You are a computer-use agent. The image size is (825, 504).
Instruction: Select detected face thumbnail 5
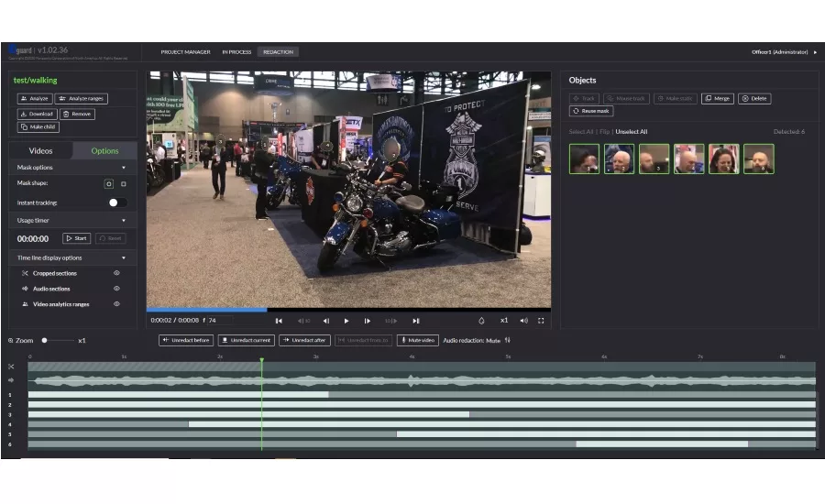pyautogui.click(x=723, y=159)
